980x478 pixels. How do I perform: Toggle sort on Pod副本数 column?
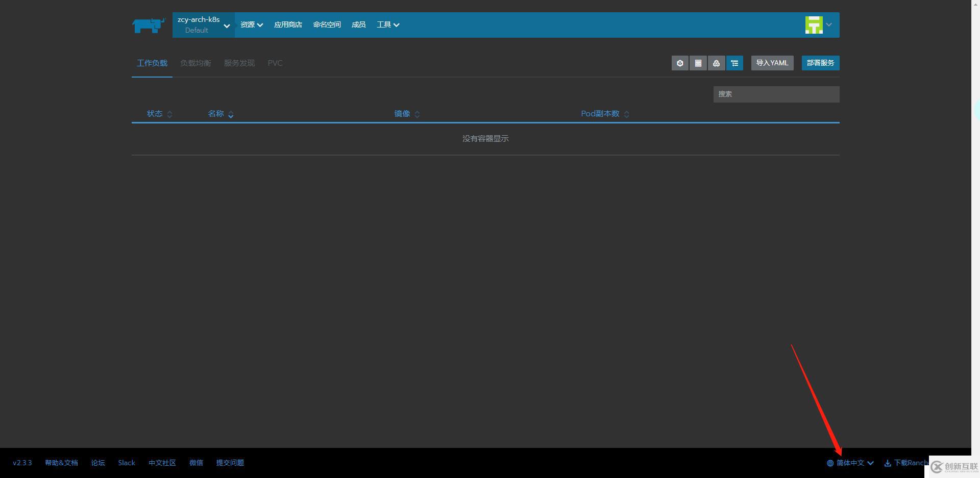tap(627, 114)
